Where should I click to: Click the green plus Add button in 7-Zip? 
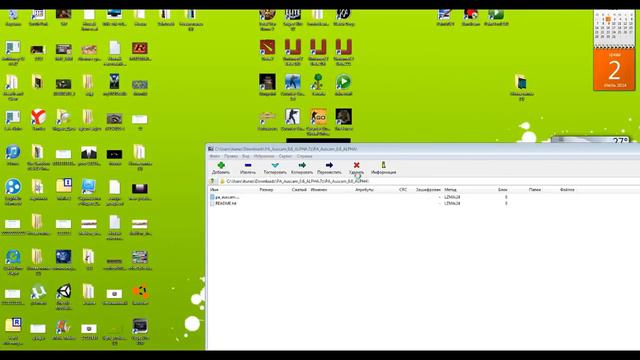[221, 168]
